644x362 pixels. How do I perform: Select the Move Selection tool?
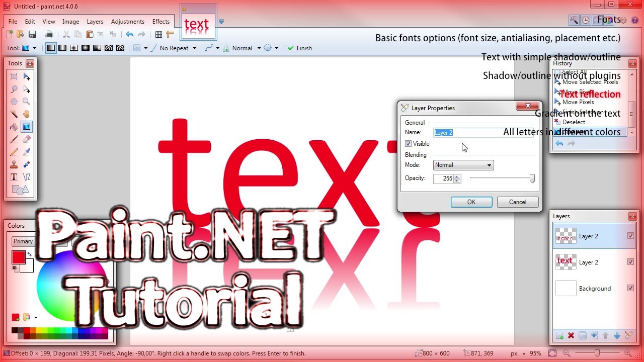27,89
